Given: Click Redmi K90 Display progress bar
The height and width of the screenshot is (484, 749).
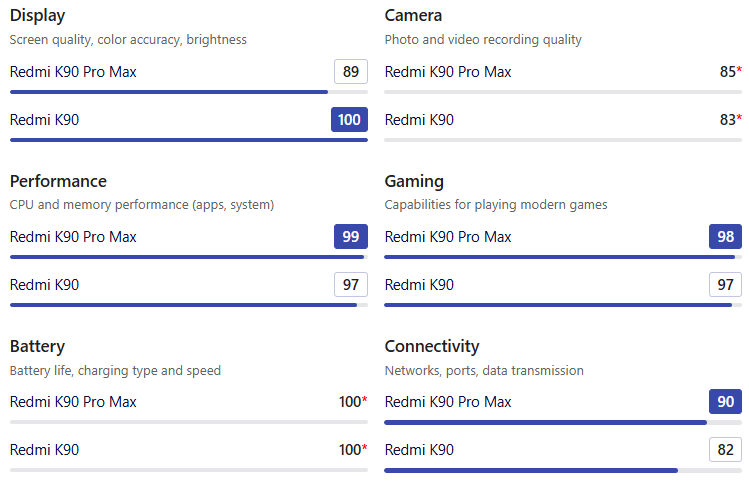Looking at the screenshot, I should (189, 140).
